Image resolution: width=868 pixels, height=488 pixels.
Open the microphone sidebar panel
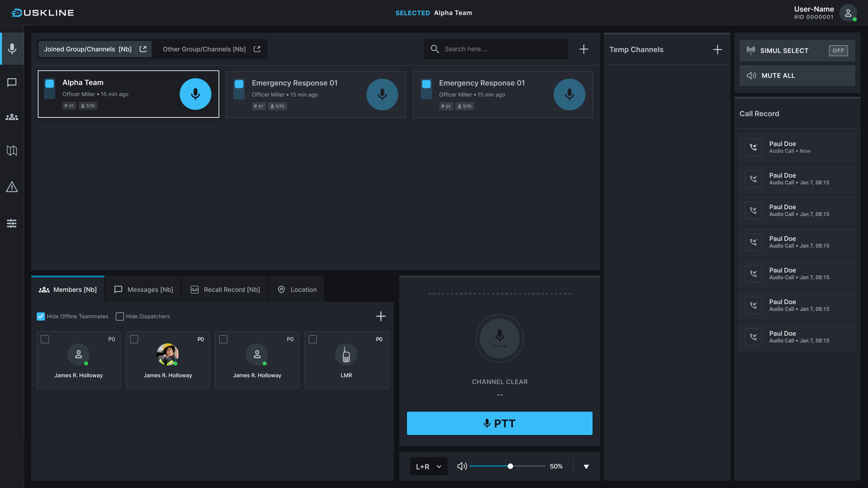[x=12, y=48]
